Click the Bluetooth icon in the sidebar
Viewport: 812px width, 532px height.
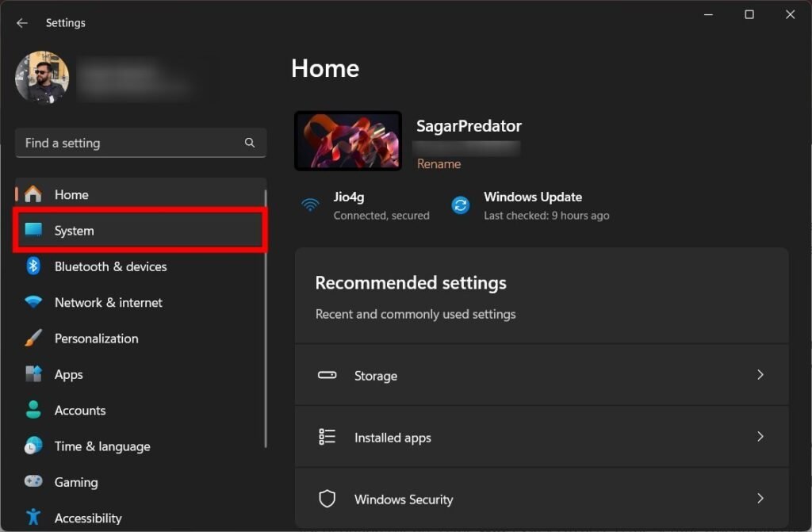(33, 266)
